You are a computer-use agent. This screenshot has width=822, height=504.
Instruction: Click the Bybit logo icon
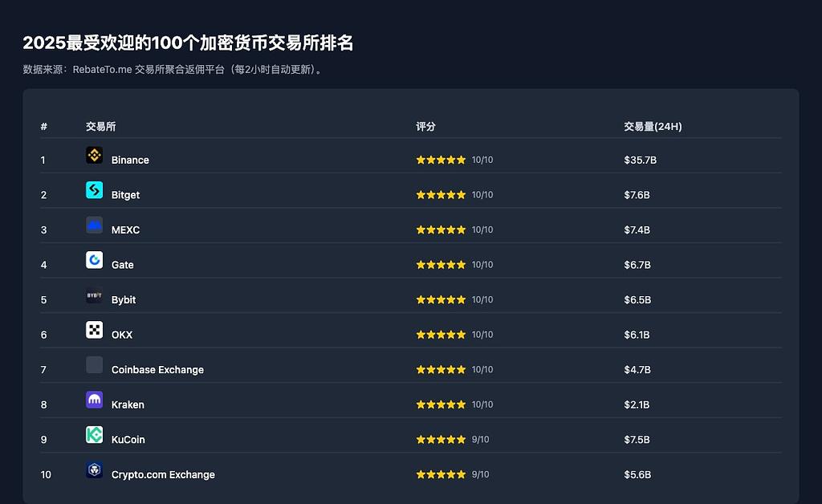94,295
